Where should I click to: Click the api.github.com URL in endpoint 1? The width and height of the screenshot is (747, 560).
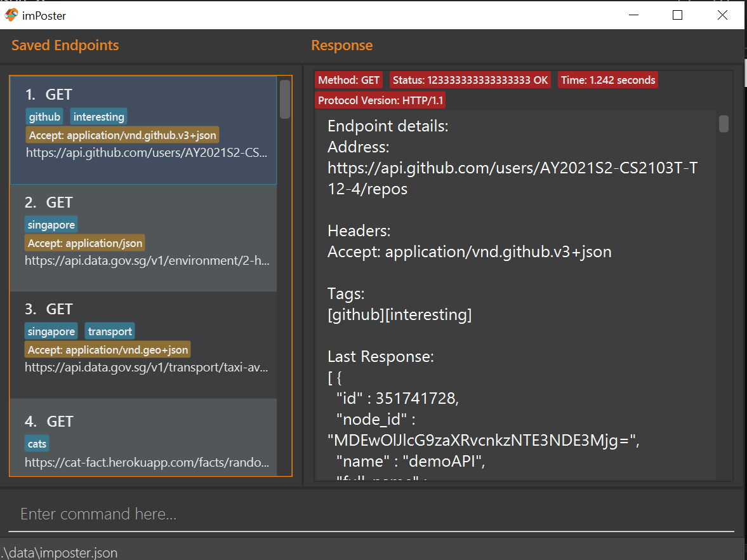pyautogui.click(x=146, y=152)
